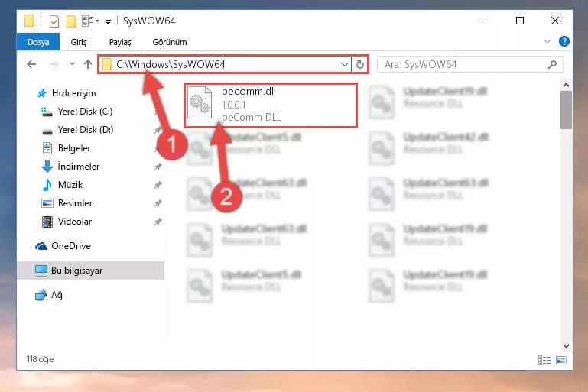This screenshot has width=588, height=392.
Task: Switch to details view layout icon
Action: pos(544,360)
